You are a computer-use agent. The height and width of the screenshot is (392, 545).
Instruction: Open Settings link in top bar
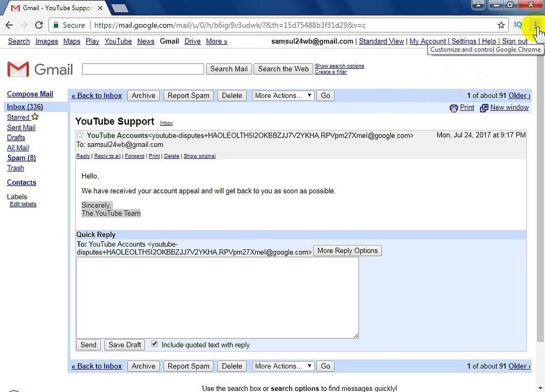[x=464, y=41]
